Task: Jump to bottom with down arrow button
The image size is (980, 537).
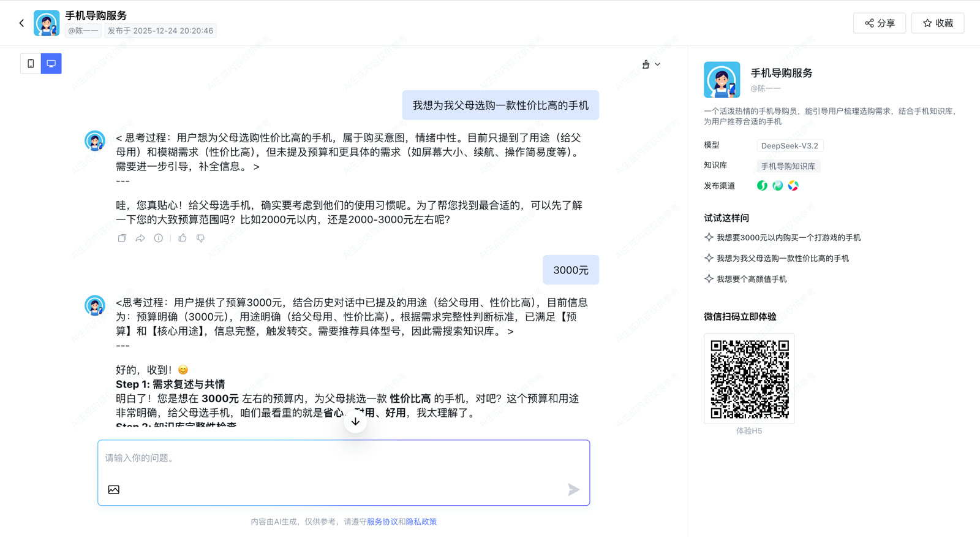Action: 355,421
